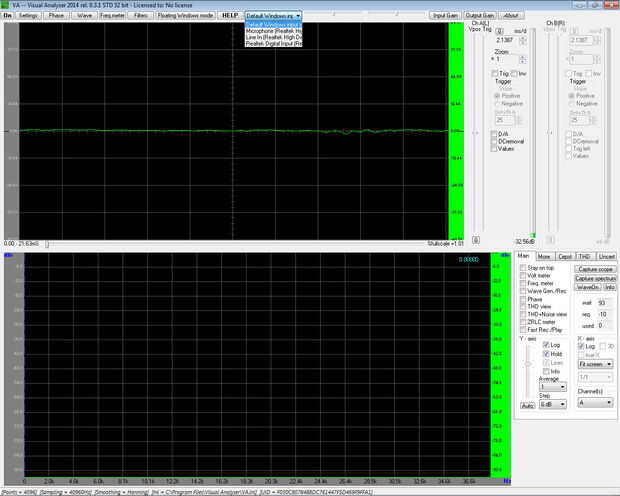Open the Channel(s) dropdown showing A
Image resolution: width=620 pixels, height=496 pixels.
pos(595,403)
